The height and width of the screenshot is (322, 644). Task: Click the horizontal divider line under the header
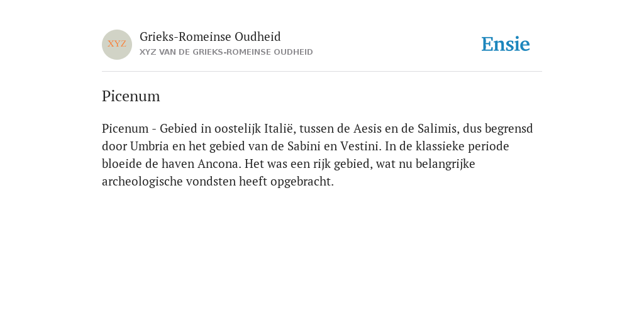(x=322, y=72)
